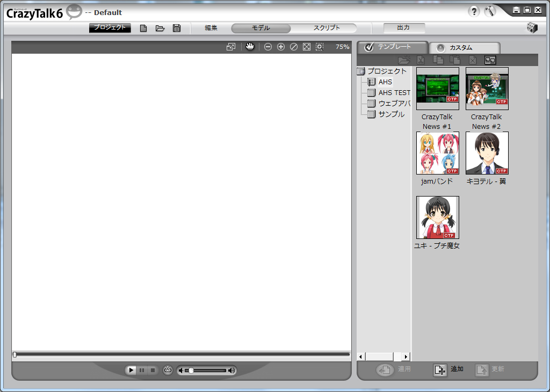The image size is (550, 392).
Task: Open the help question mark icon
Action: pyautogui.click(x=474, y=11)
